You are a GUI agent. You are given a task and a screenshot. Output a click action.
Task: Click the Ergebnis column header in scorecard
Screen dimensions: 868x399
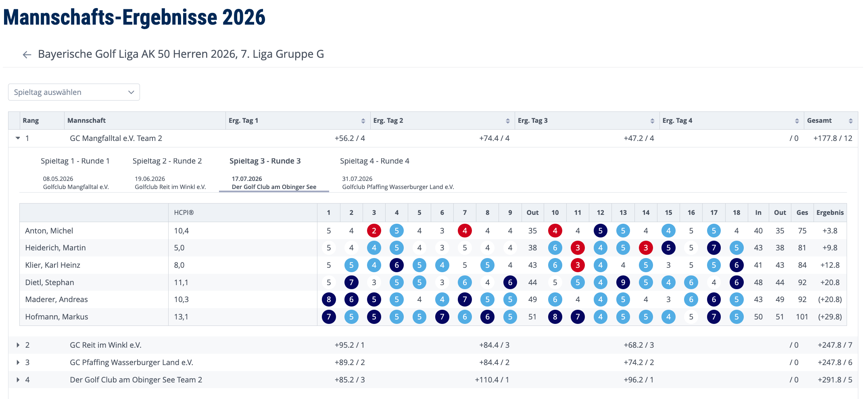pyautogui.click(x=830, y=212)
